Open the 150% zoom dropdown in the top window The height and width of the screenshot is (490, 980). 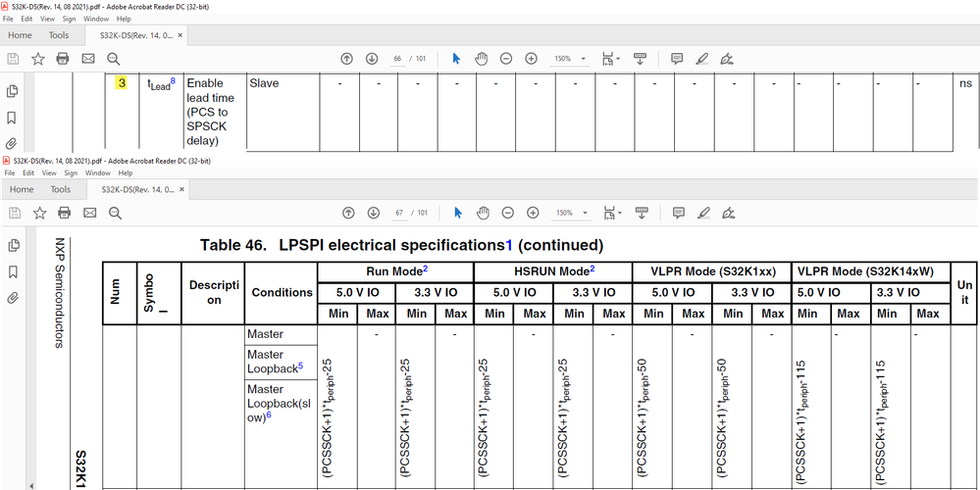click(x=569, y=59)
